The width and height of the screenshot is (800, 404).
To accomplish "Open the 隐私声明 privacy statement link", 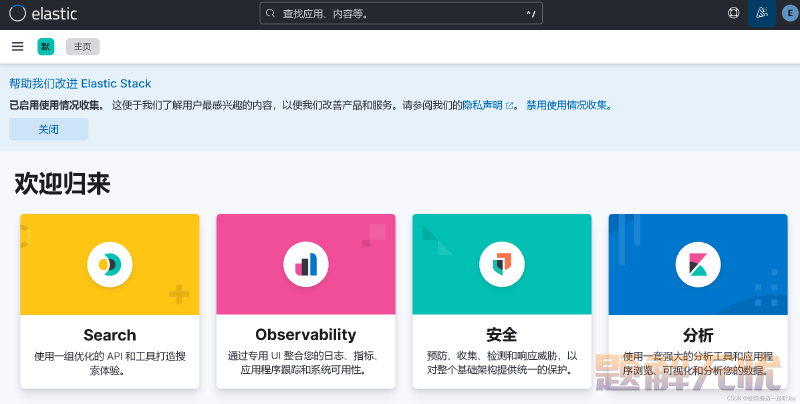I will pyautogui.click(x=483, y=106).
